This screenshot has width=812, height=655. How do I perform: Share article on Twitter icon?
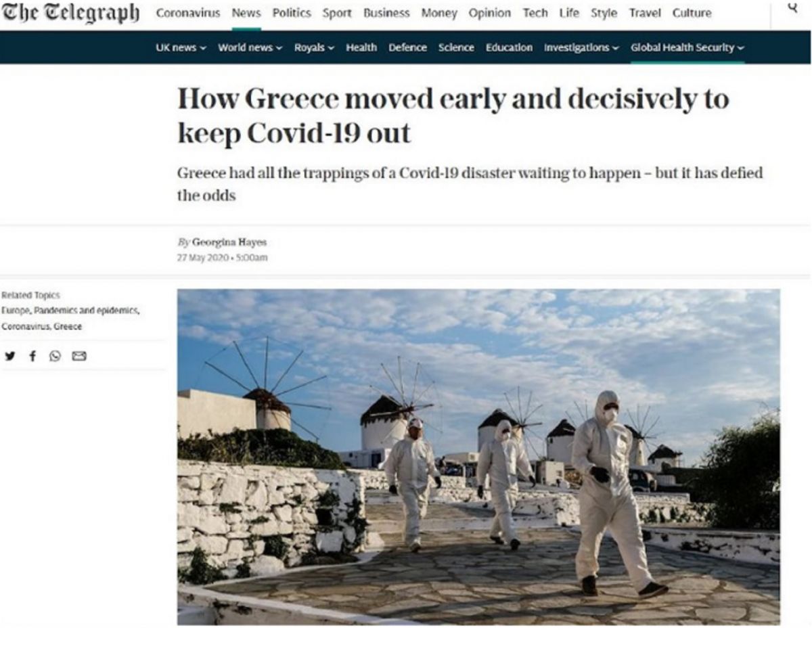pos(9,356)
